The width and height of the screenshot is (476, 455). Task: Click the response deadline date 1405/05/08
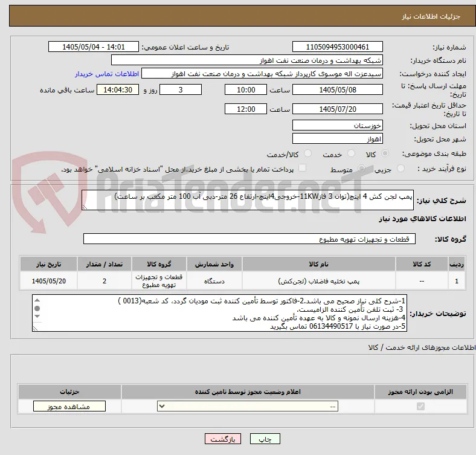coord(337,90)
